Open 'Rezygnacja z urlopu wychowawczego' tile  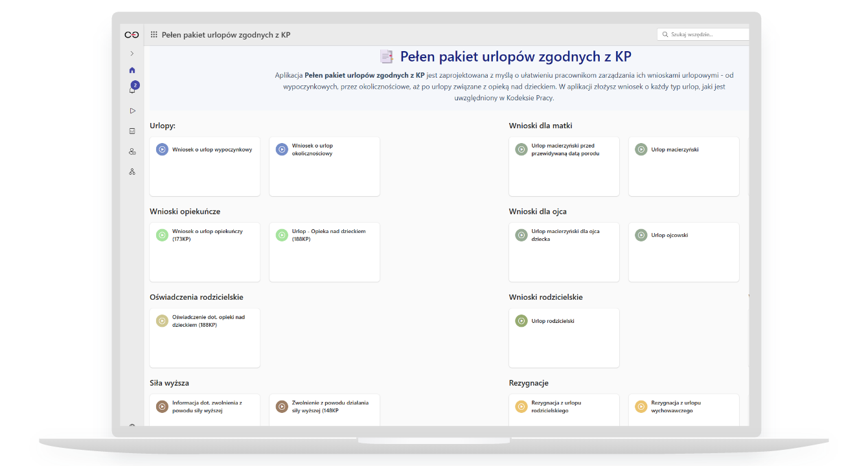(x=683, y=409)
